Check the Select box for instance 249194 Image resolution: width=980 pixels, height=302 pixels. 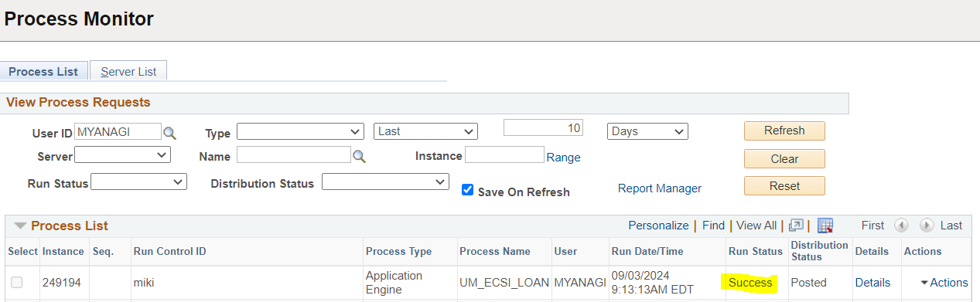pos(17,283)
